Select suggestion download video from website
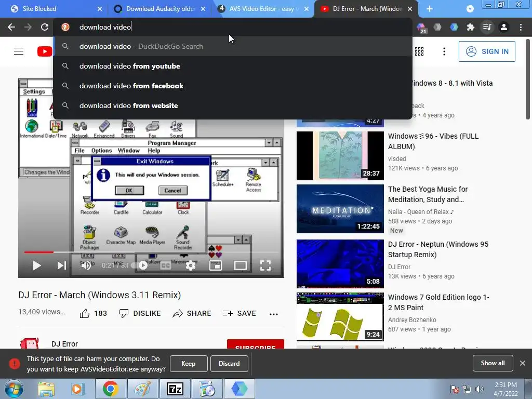The width and height of the screenshot is (532, 399). click(x=233, y=105)
